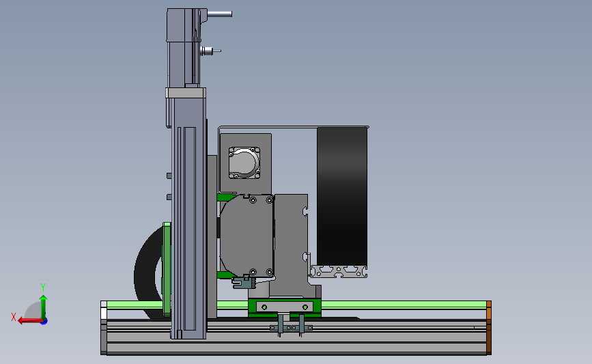Select the servo motor atop the vertical actuator
592x364 pixels.
[x=184, y=48]
